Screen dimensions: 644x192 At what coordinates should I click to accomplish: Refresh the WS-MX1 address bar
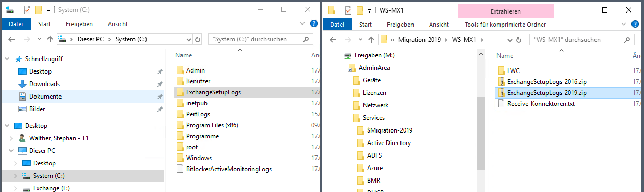(x=518, y=39)
